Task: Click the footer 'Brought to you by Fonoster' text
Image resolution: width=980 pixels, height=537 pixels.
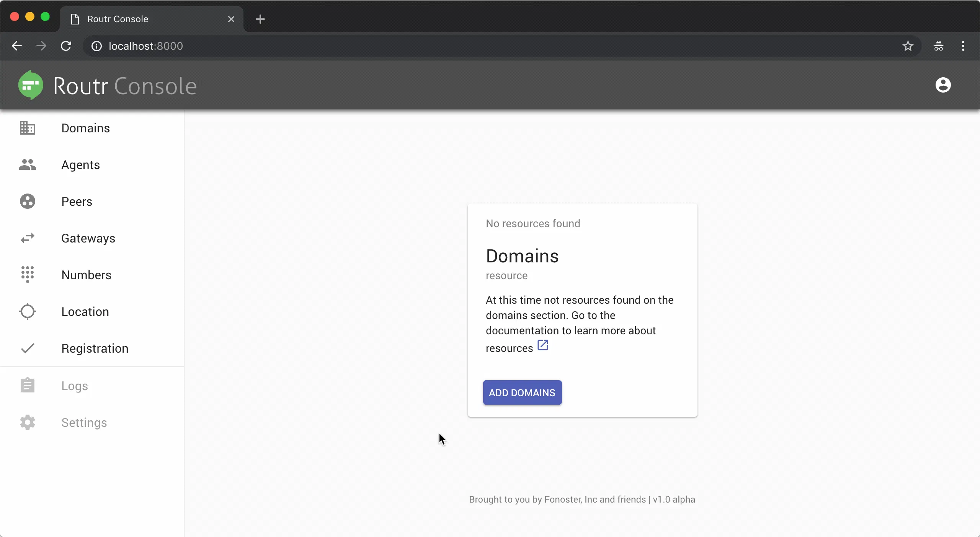Action: click(582, 500)
